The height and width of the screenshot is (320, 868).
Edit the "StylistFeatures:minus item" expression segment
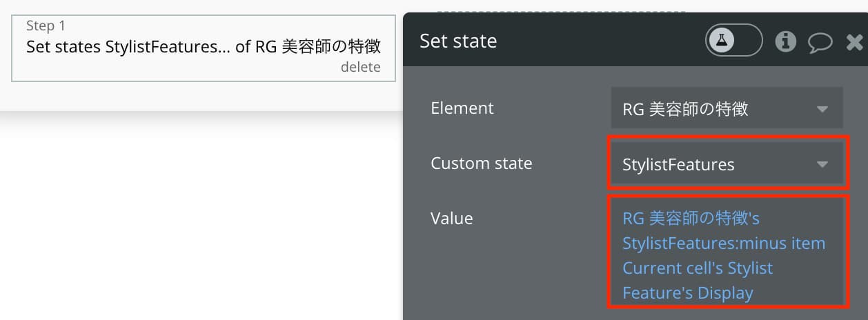pyautogui.click(x=724, y=243)
